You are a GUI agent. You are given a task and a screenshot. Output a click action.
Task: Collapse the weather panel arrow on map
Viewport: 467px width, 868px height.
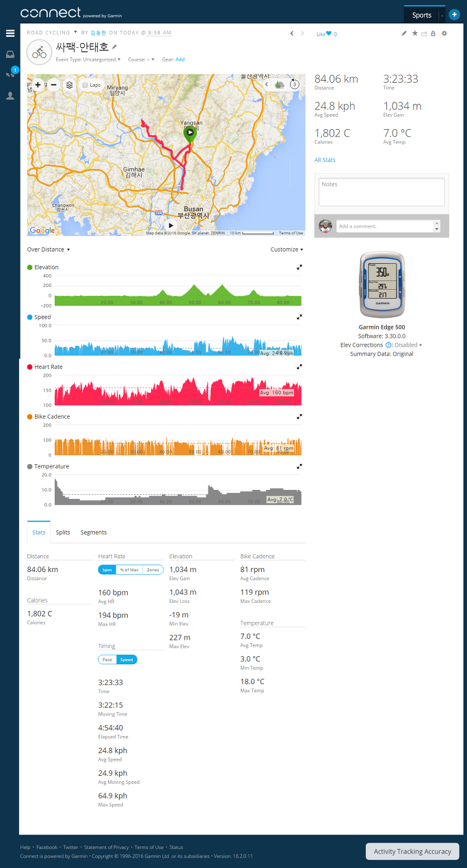click(267, 84)
